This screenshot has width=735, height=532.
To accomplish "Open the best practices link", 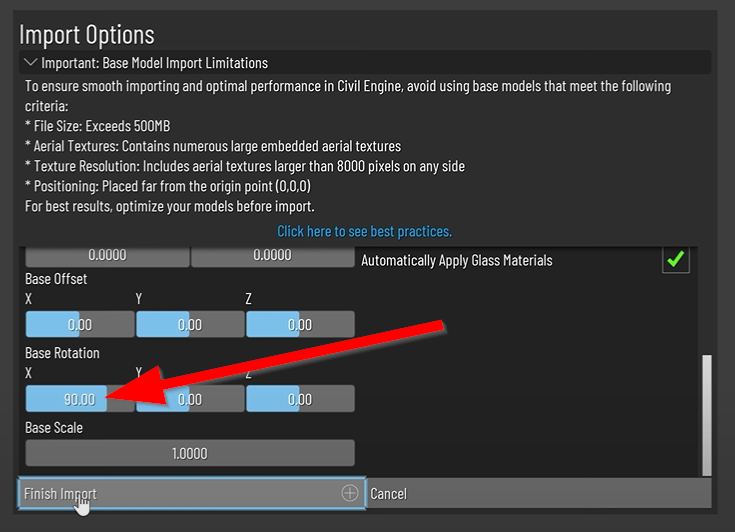I will point(364,231).
